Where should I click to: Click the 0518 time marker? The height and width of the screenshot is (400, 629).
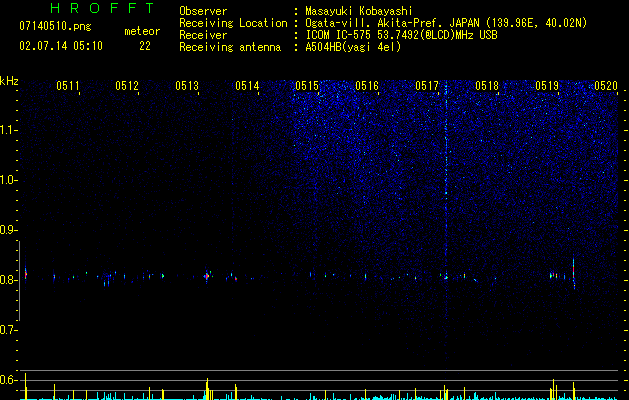(487, 86)
